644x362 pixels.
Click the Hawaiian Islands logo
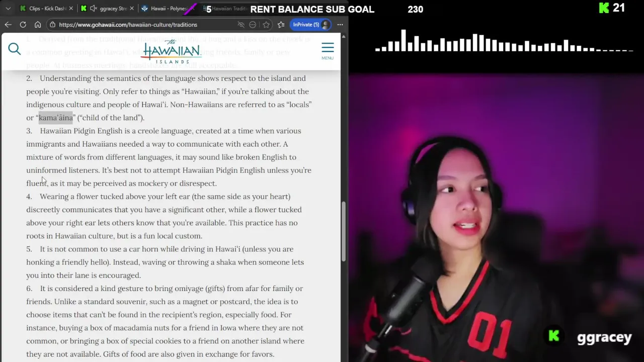172,52
